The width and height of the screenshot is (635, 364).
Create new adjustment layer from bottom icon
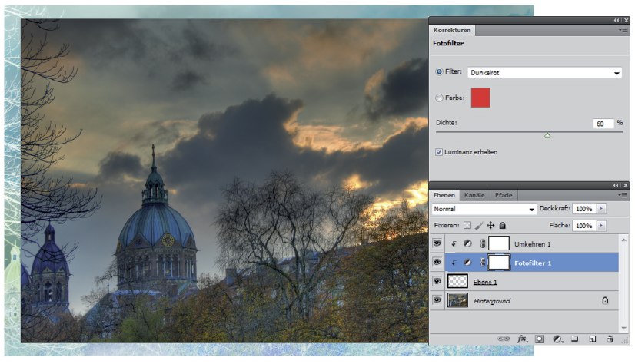(x=557, y=338)
